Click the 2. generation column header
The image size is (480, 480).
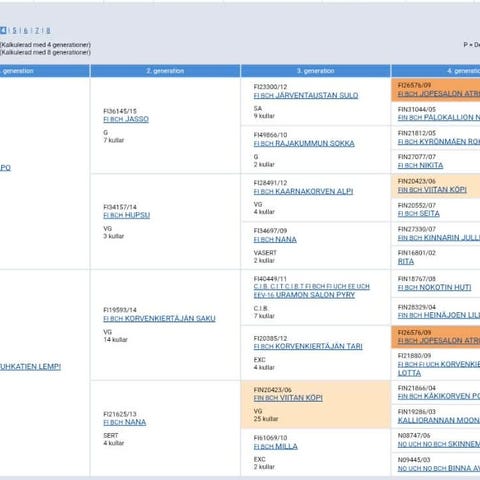165,71
